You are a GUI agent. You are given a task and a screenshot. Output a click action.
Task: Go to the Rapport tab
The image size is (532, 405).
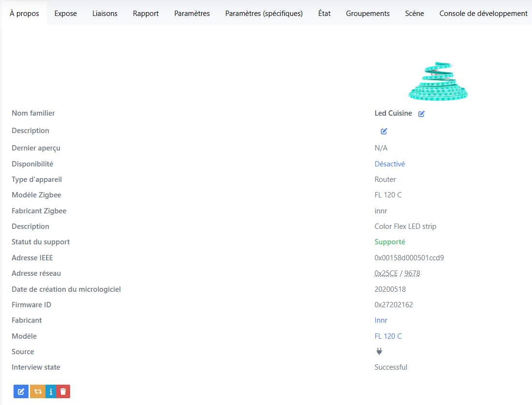[x=146, y=13]
